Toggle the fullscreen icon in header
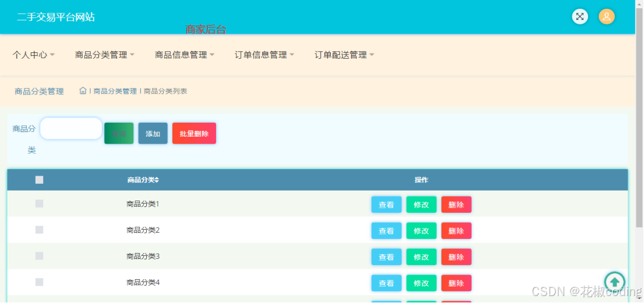644x303 pixels. click(x=579, y=17)
